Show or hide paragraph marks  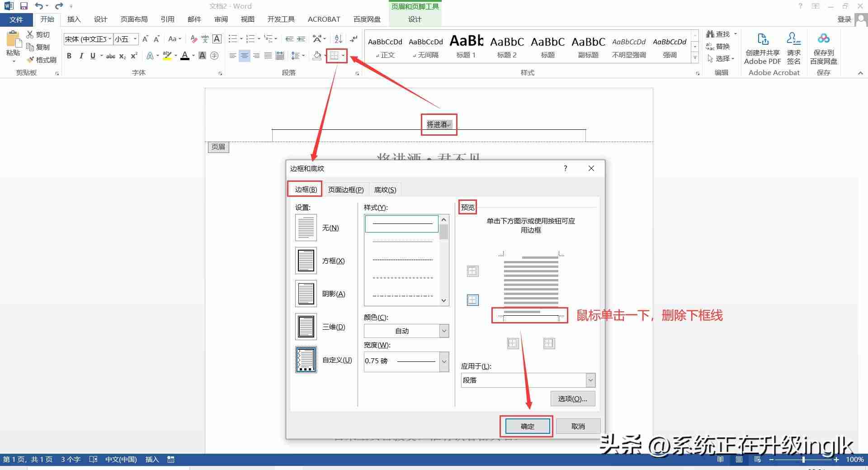(354, 39)
